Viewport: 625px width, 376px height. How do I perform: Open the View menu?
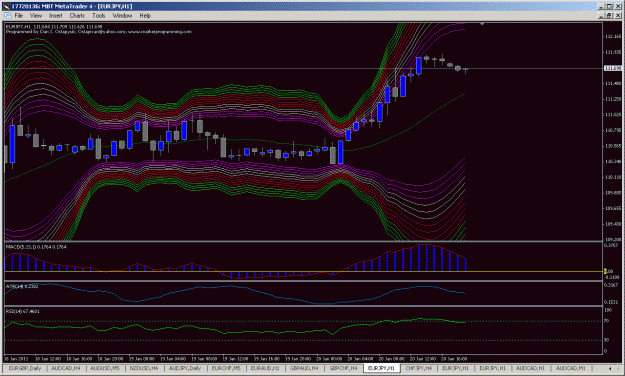[x=36, y=16]
